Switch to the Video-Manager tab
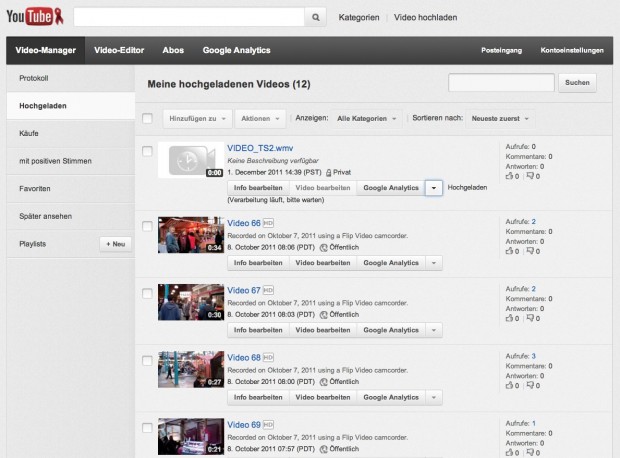This screenshot has width=620, height=458. point(45,50)
